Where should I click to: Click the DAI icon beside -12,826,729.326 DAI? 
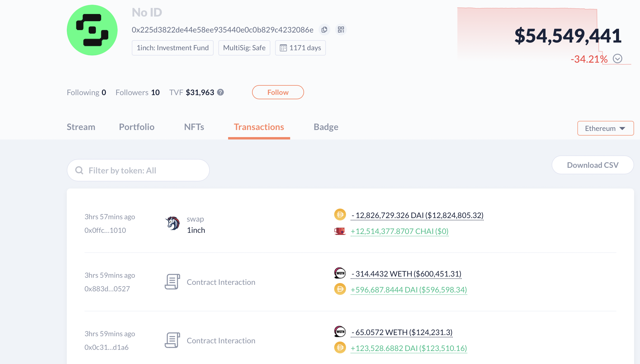coord(340,214)
